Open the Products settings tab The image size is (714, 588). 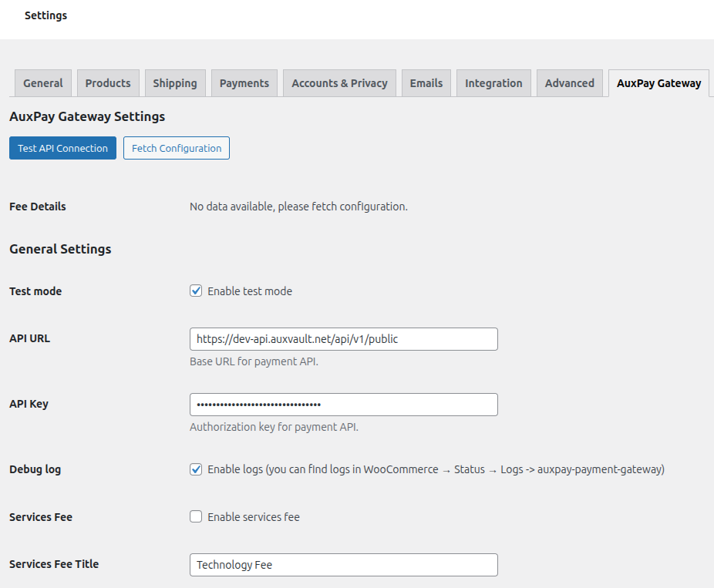coord(108,82)
